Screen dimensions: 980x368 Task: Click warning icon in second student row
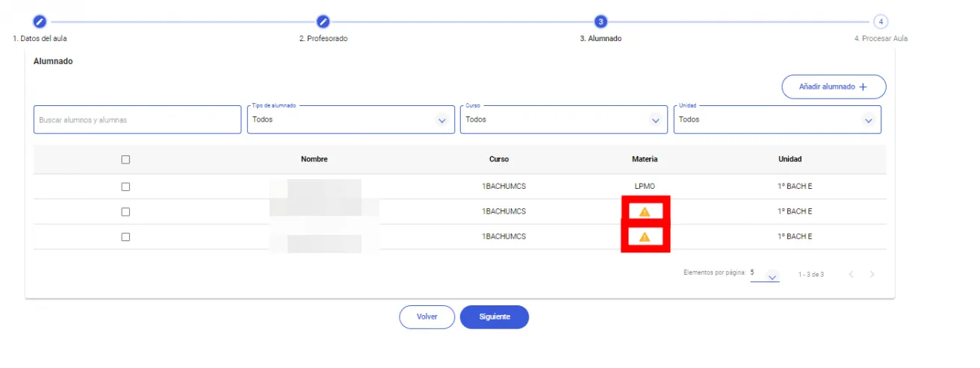pos(645,212)
